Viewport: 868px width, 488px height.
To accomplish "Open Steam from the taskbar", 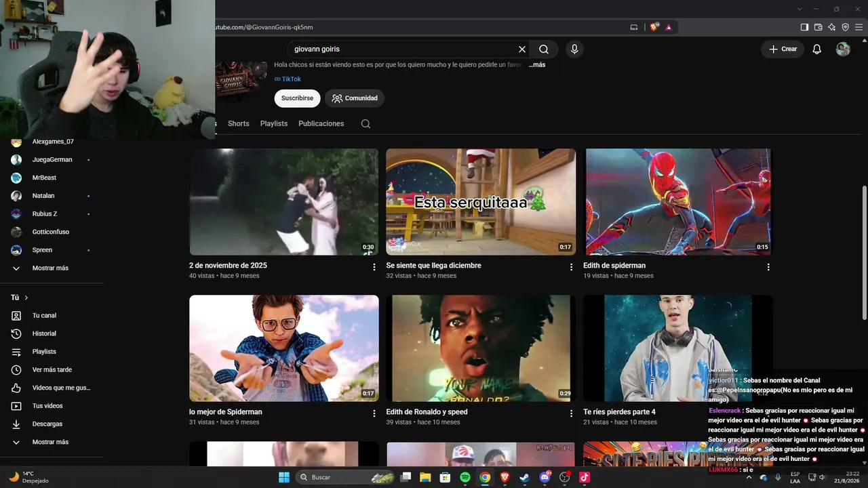I will 524,477.
